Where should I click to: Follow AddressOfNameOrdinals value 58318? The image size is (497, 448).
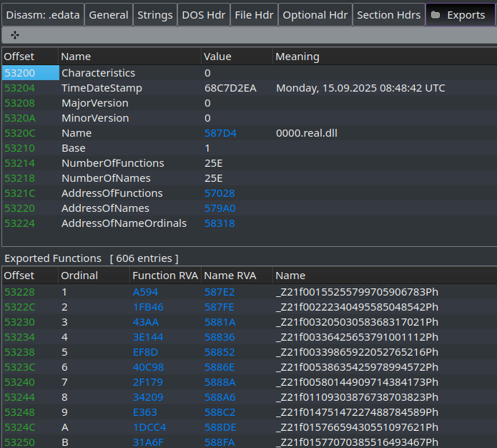(x=220, y=223)
